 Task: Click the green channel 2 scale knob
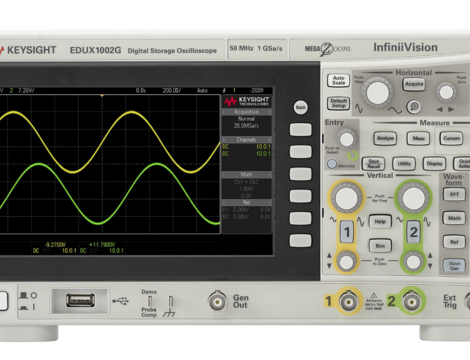[x=413, y=198]
